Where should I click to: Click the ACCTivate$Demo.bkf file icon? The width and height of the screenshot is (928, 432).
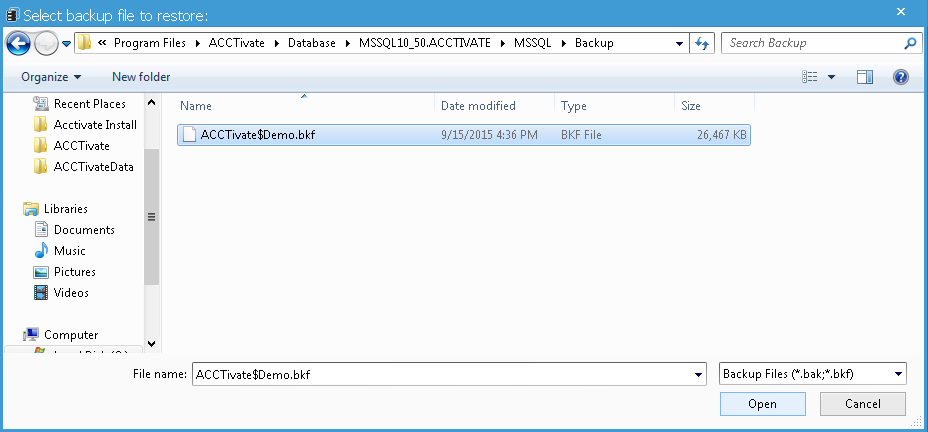(x=189, y=135)
